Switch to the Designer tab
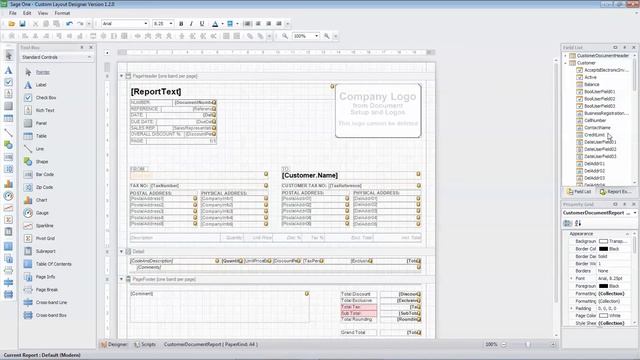Image resolution: width=640 pixels, height=360 pixels. 114,344
